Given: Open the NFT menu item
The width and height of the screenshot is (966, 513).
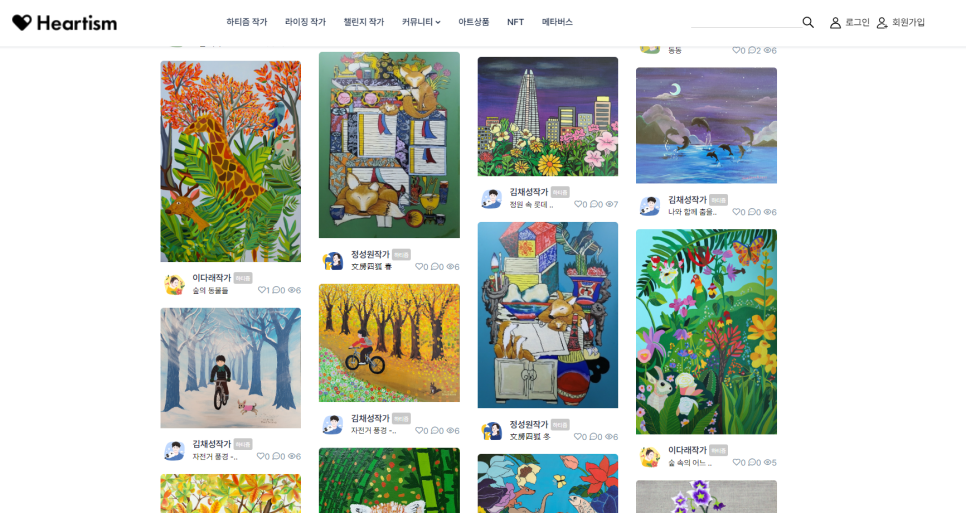Looking at the screenshot, I should tap(515, 22).
